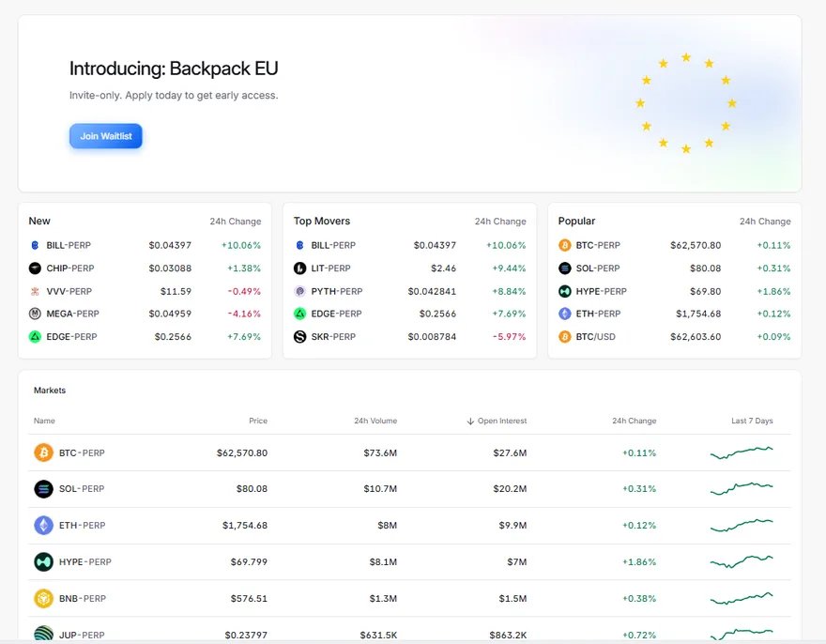Image resolution: width=826 pixels, height=644 pixels.
Task: Click the Top Movers panel title
Action: (x=322, y=221)
